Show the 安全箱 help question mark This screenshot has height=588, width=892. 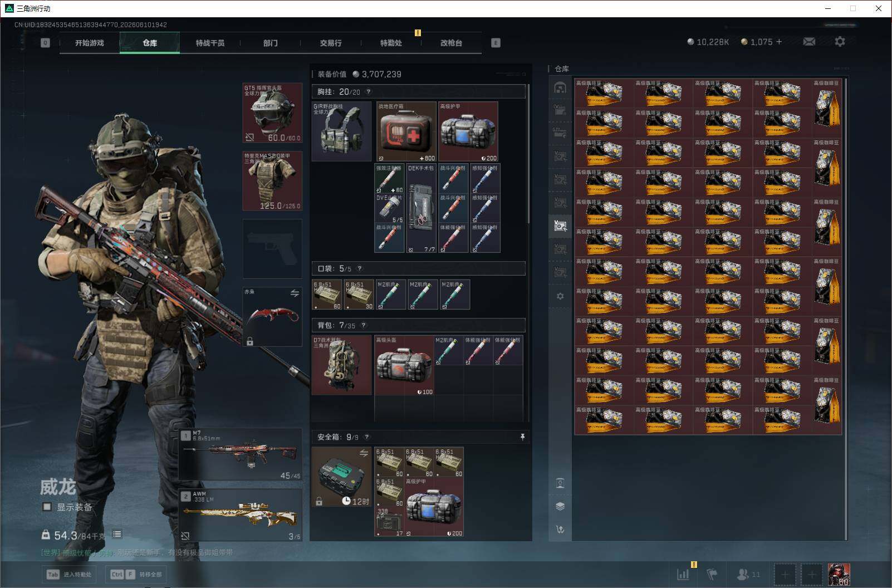click(367, 437)
